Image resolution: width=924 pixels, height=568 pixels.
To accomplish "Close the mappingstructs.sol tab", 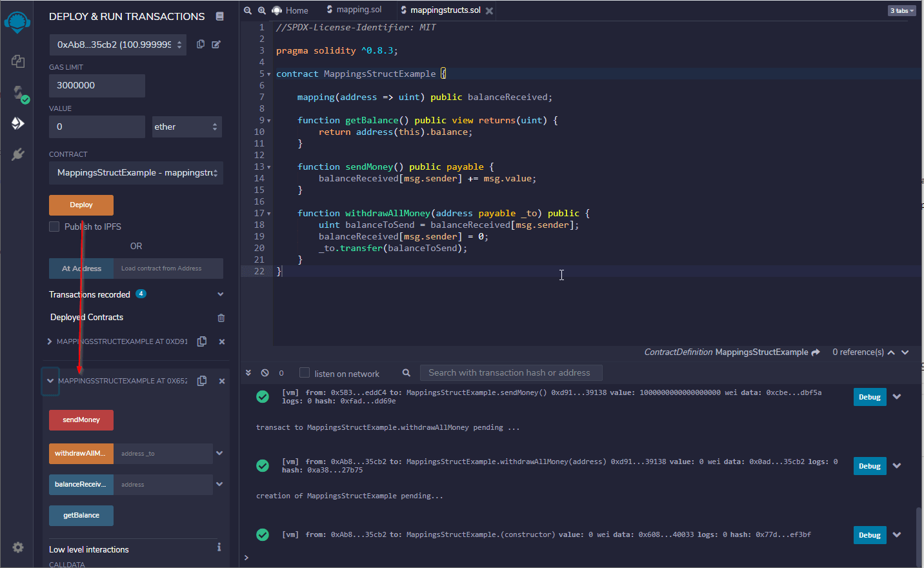I will pos(489,11).
